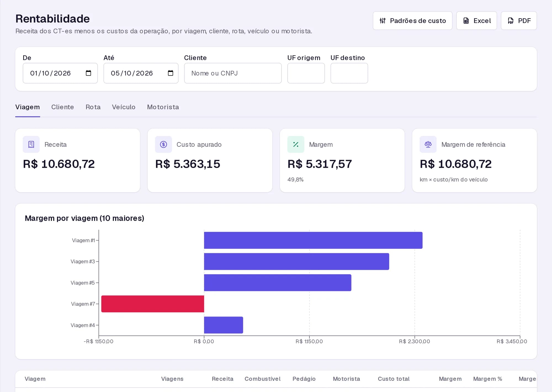This screenshot has width=552, height=392.
Task: Open the Veículo tab
Action: tap(124, 107)
